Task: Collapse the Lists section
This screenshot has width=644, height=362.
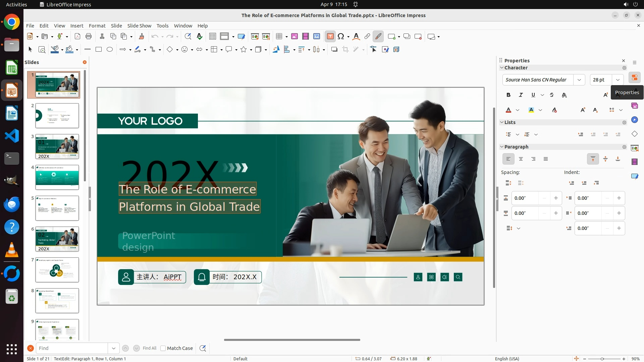Action: (502, 122)
